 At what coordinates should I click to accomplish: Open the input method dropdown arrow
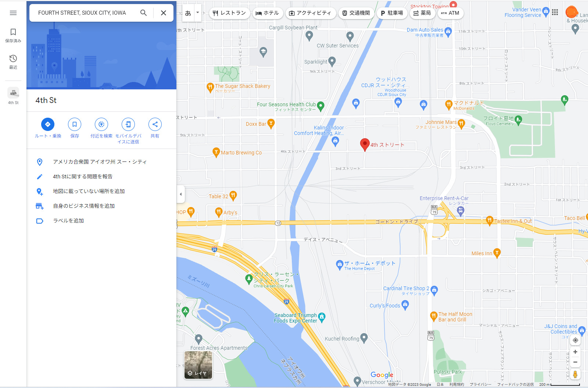point(198,13)
